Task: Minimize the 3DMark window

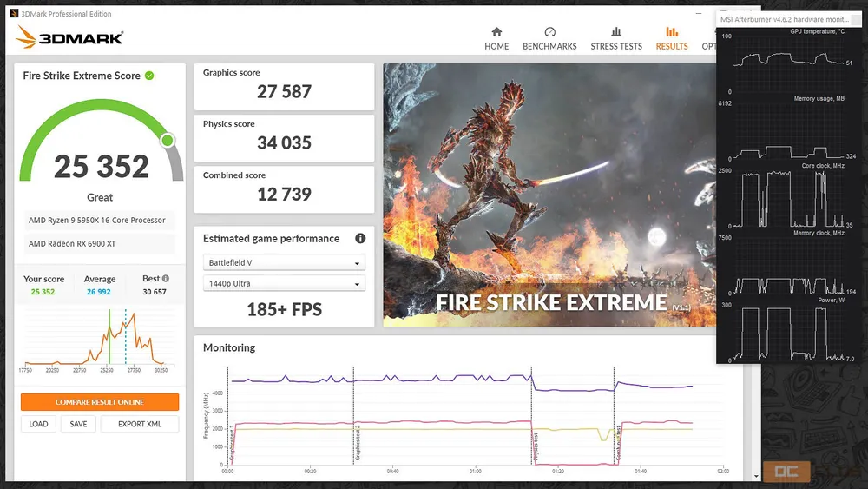Action: click(700, 14)
